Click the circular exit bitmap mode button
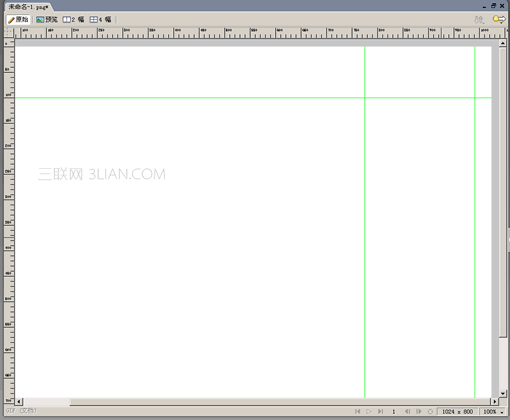Image resolution: width=510 pixels, height=420 pixels. [430, 412]
